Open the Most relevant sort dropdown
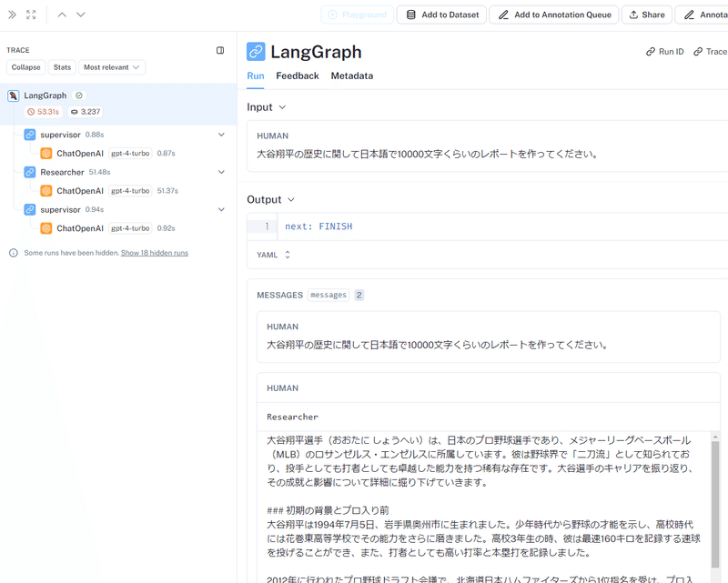 [112, 67]
